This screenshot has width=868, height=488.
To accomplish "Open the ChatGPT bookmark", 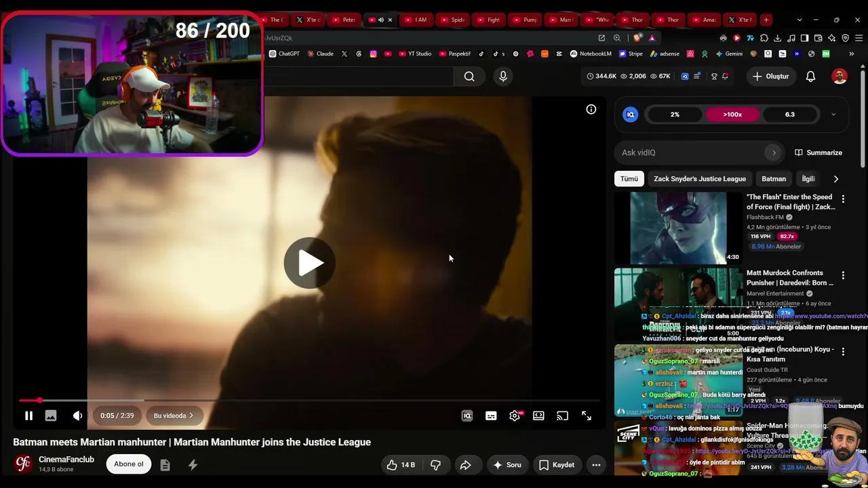I will pos(284,54).
